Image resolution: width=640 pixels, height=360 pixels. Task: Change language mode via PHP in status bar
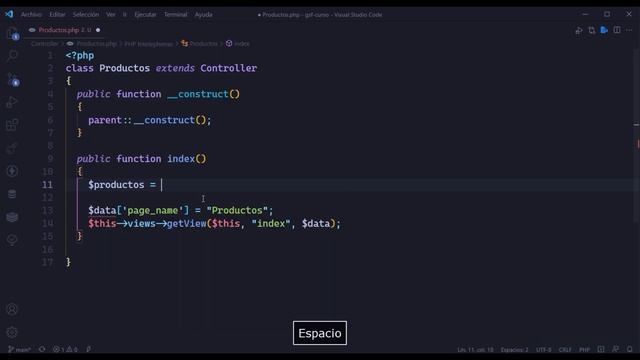584,350
